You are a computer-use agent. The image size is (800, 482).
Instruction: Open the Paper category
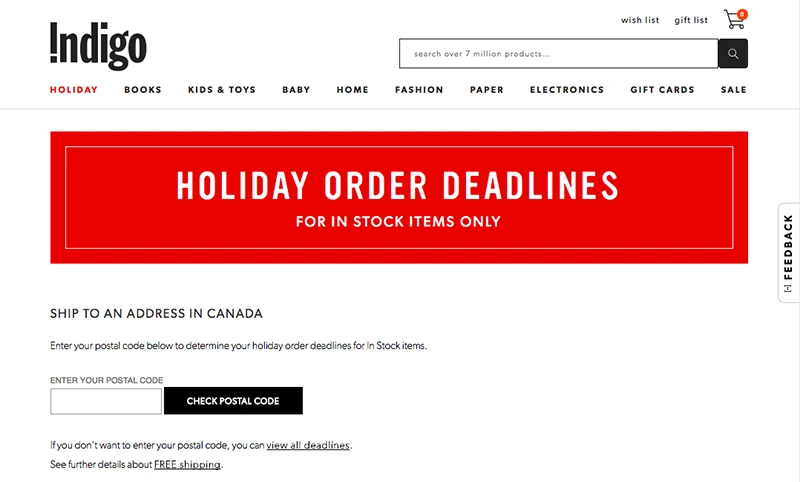pos(487,90)
